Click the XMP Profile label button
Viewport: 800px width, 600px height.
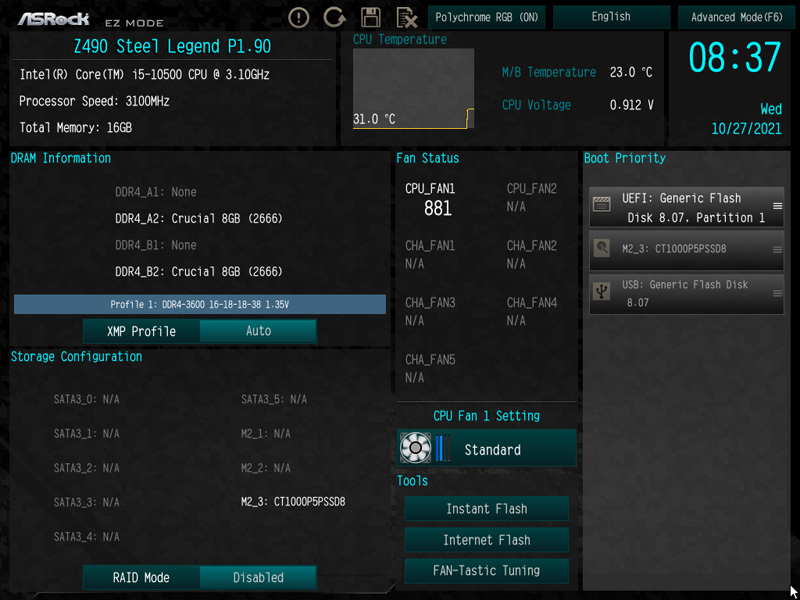tap(141, 331)
